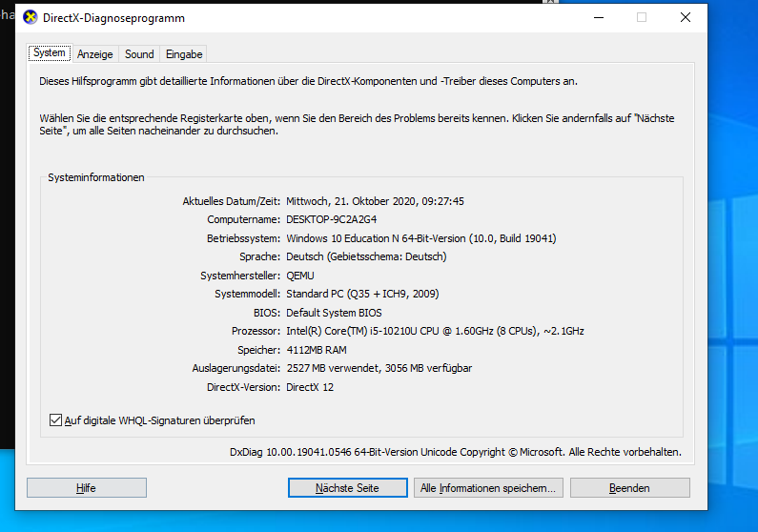Click the Prozessor value Intel Core i5-10210U
Viewport: 758px width, 532px height.
(x=435, y=331)
